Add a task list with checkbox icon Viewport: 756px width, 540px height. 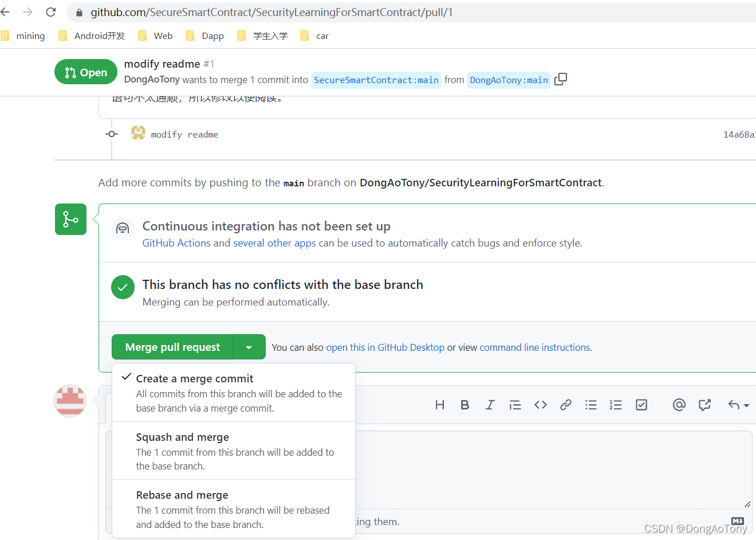click(641, 405)
